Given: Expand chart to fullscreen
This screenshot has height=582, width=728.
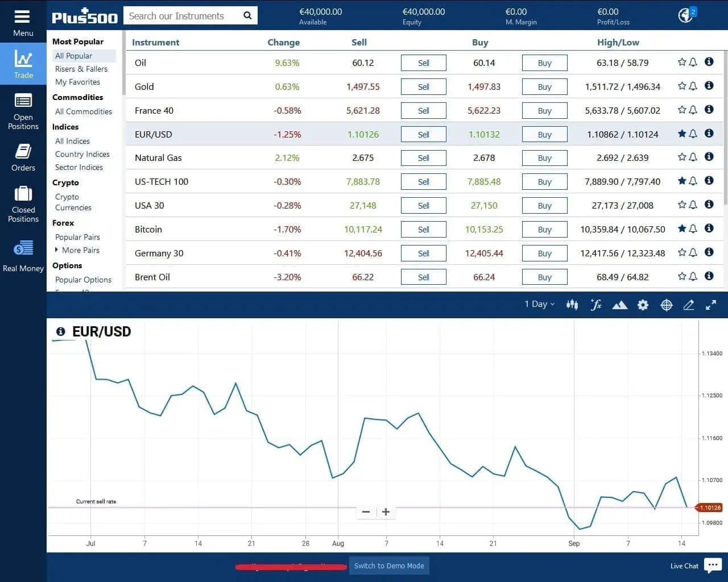Looking at the screenshot, I should [710, 305].
